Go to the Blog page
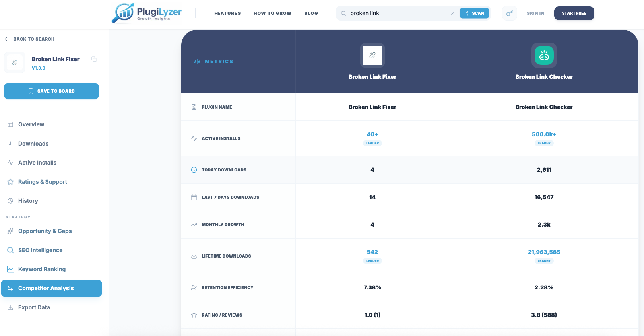644x336 pixels. (x=311, y=13)
